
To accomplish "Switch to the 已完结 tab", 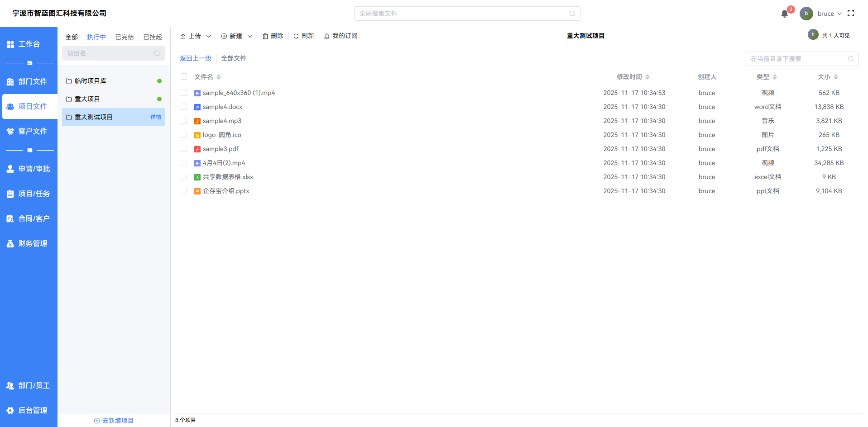I will (124, 37).
